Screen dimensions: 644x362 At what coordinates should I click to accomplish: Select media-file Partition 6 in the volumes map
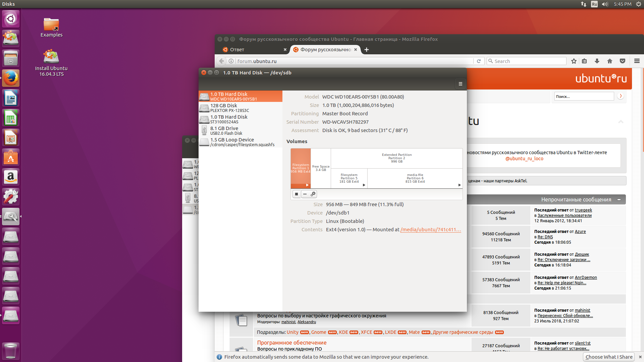tap(415, 178)
